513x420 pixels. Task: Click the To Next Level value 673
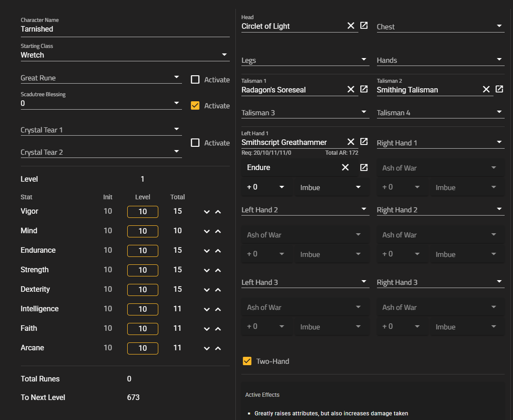point(133,397)
